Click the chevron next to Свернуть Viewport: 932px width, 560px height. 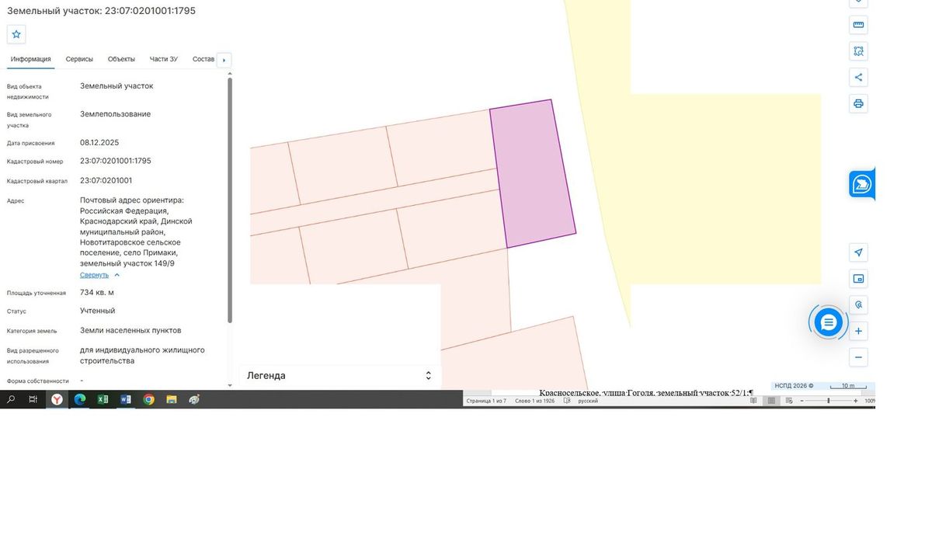(117, 275)
